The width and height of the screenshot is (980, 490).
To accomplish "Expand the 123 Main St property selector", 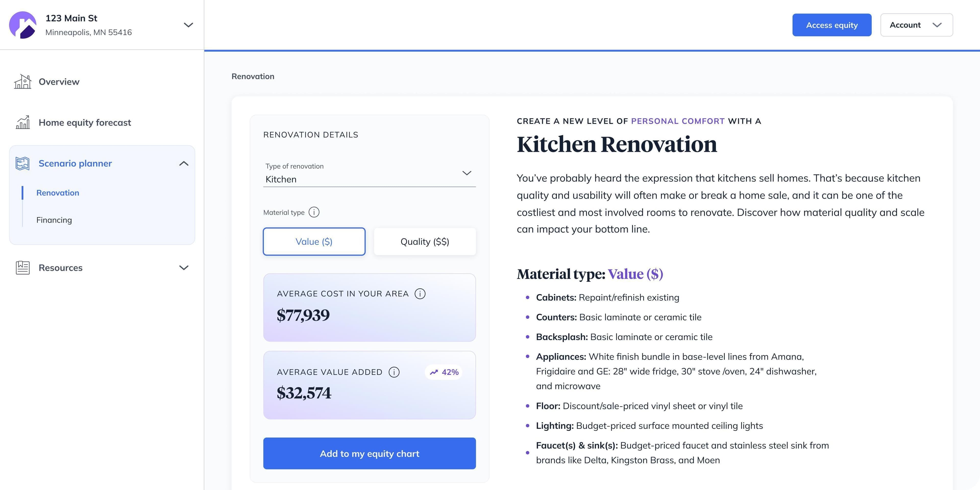I will tap(188, 25).
